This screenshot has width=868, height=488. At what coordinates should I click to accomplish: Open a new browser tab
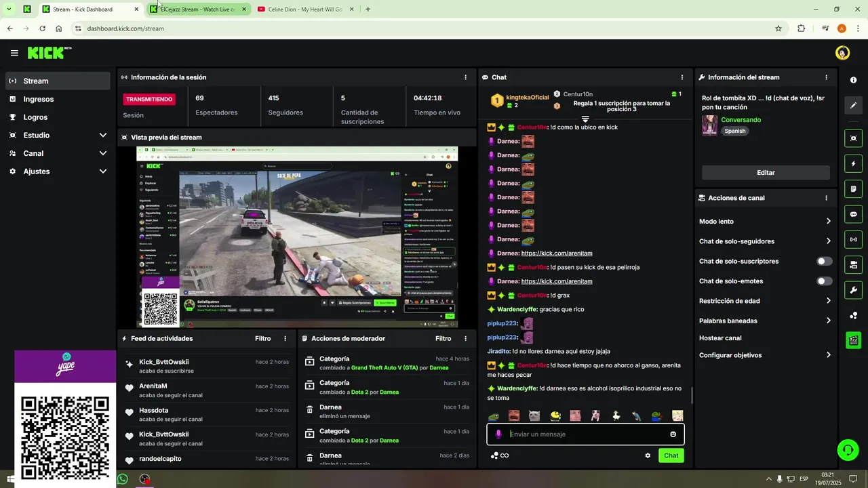[x=368, y=9]
